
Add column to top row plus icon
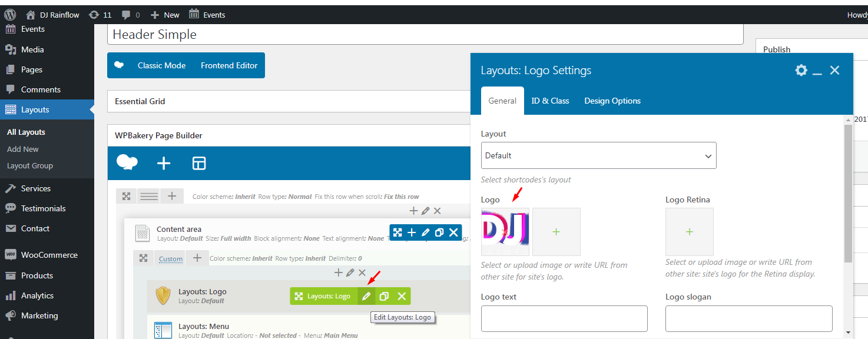pyautogui.click(x=172, y=196)
